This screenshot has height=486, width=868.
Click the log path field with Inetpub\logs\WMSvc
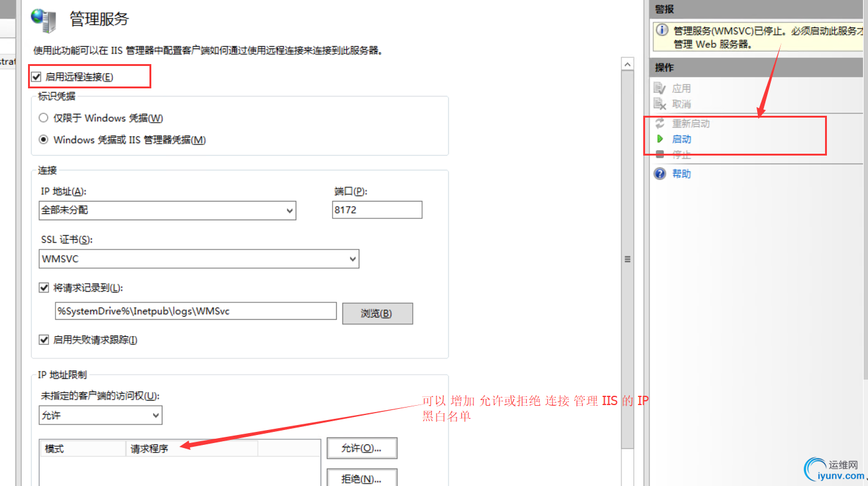(196, 311)
